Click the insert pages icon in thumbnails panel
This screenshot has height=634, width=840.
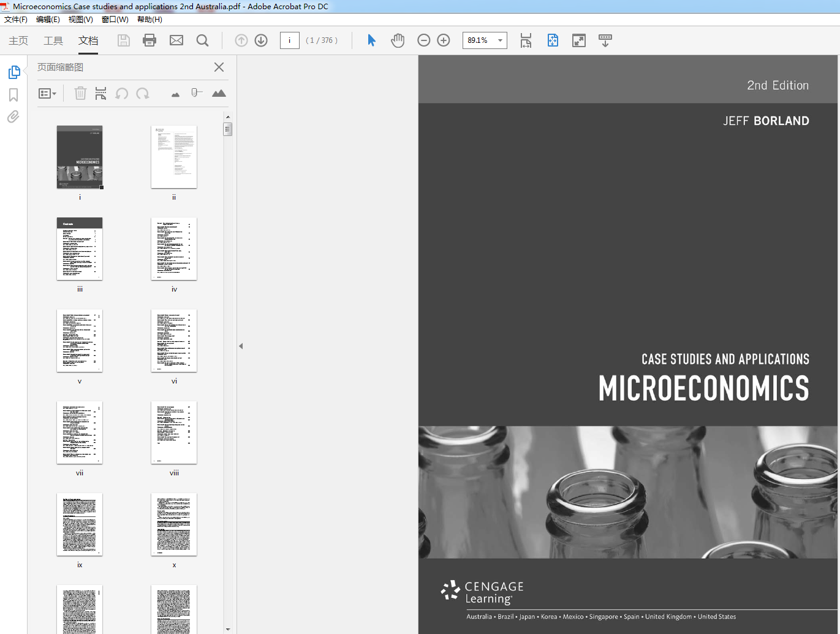(100, 93)
